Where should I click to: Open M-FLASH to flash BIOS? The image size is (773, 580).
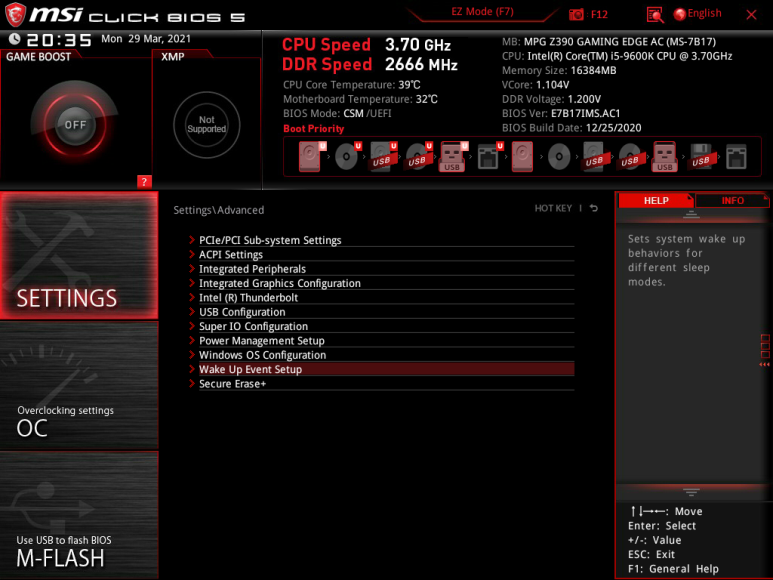(x=79, y=514)
